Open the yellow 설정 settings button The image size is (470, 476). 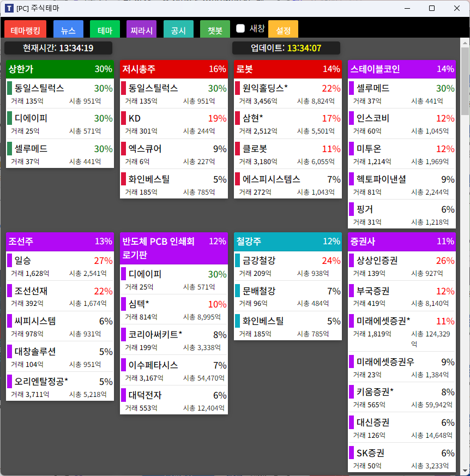click(x=284, y=29)
